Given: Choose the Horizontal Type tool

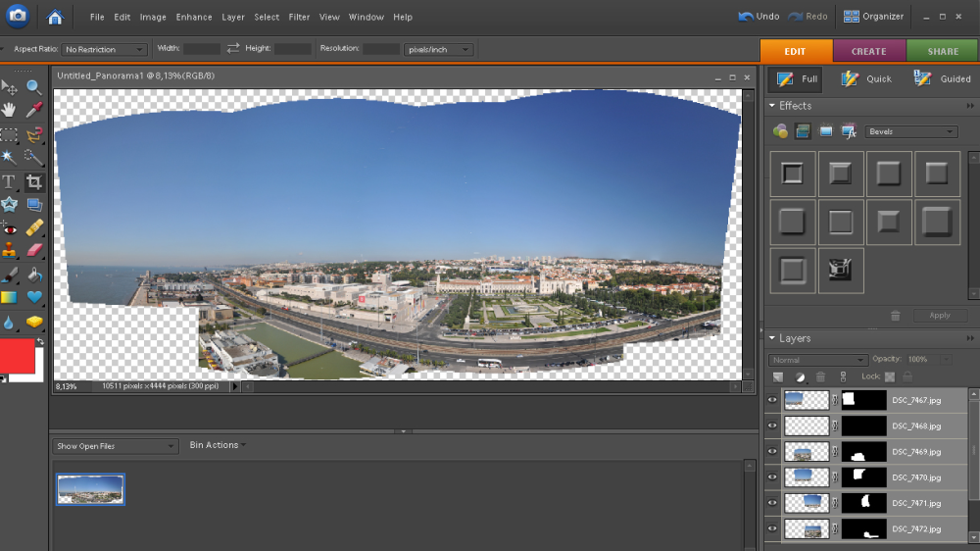Looking at the screenshot, I should click(x=9, y=182).
